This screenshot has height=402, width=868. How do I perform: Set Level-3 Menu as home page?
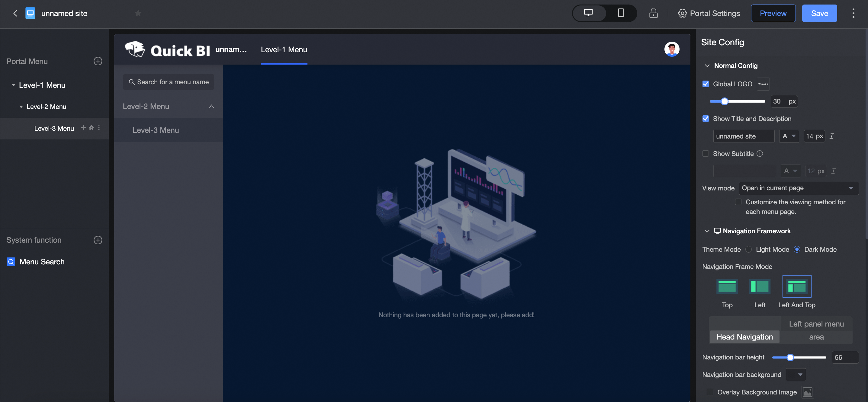pyautogui.click(x=91, y=128)
